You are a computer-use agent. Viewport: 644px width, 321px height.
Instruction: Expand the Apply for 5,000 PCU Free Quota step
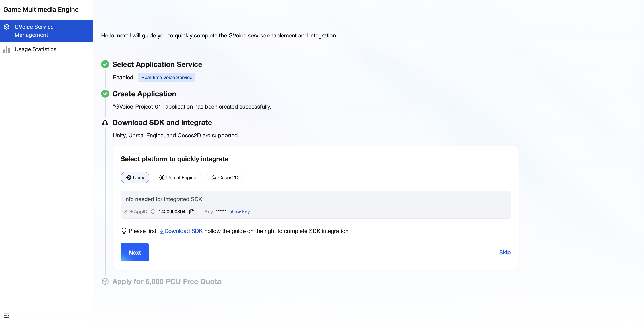pyautogui.click(x=166, y=281)
